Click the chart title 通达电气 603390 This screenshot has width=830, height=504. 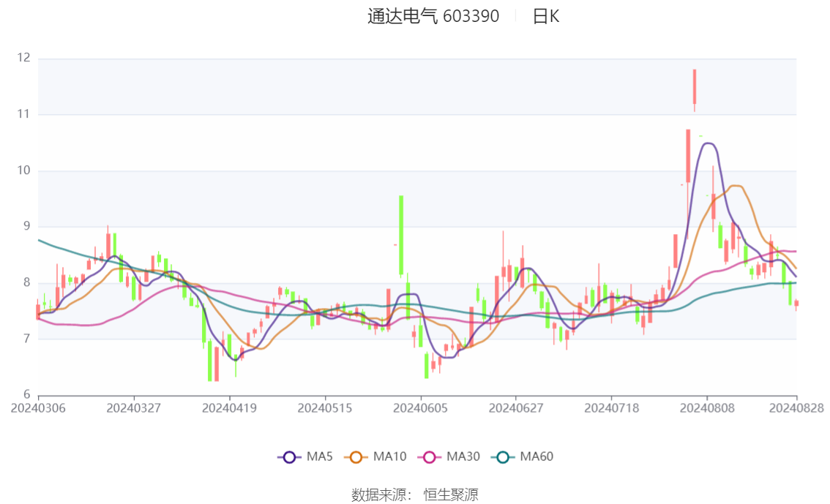pos(433,16)
